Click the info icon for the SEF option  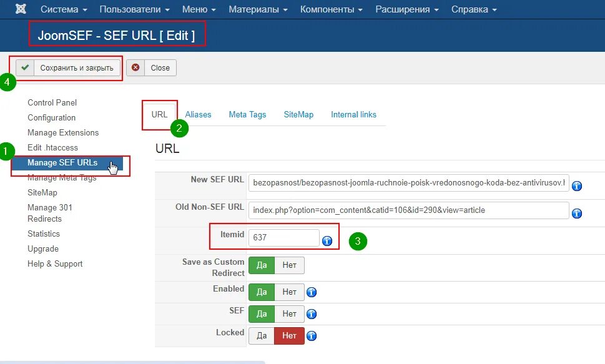pos(312,314)
